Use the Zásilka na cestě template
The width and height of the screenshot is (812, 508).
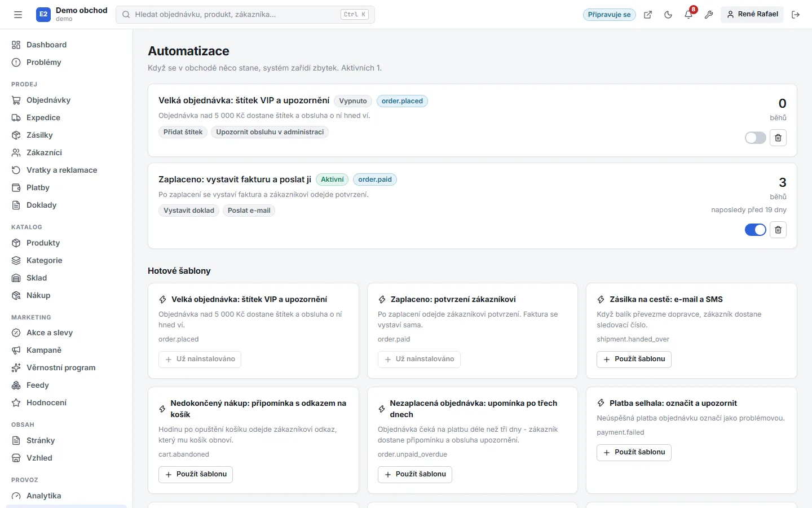(x=634, y=359)
